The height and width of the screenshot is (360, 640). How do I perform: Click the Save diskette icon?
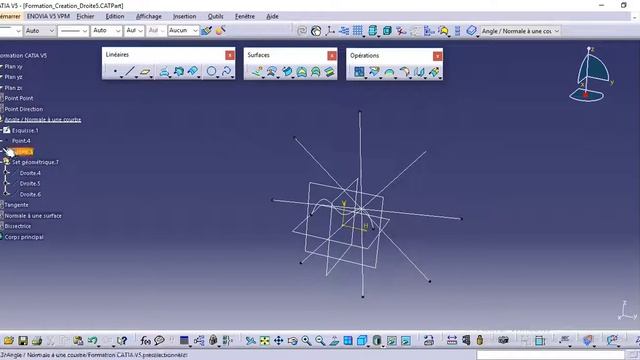click(x=23, y=340)
